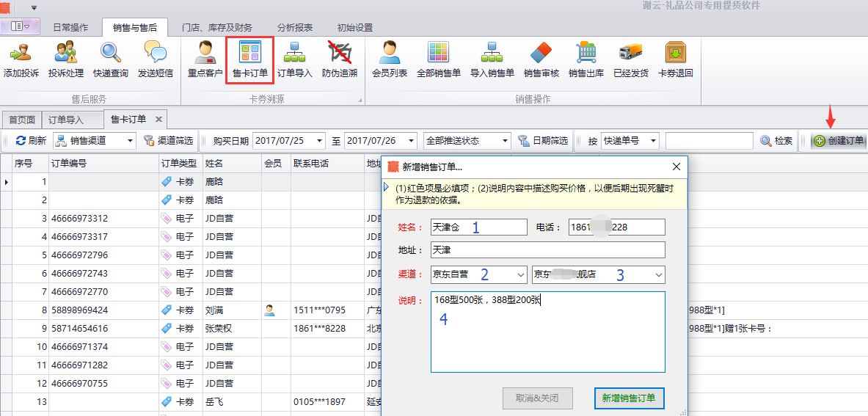Click the 取消&关闭 button
This screenshot has height=416, width=868.
point(538,398)
